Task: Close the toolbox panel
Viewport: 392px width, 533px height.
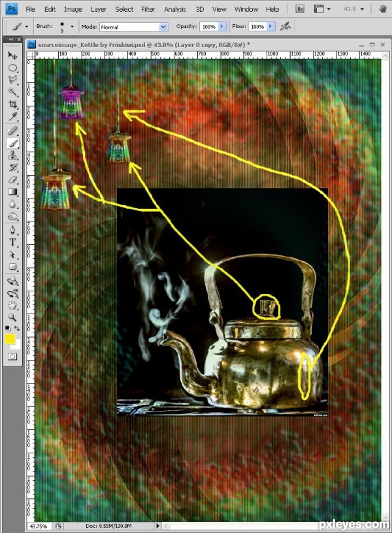Action: pos(19,39)
